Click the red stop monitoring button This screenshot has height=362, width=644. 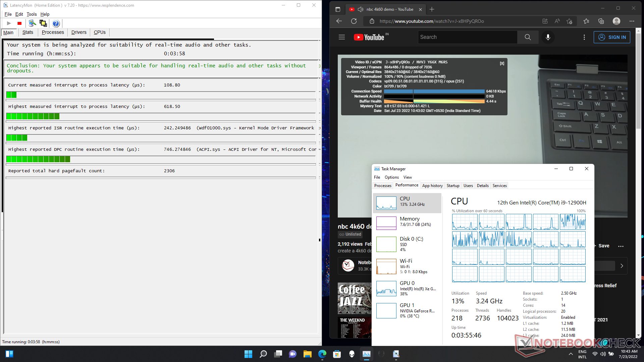(x=19, y=23)
